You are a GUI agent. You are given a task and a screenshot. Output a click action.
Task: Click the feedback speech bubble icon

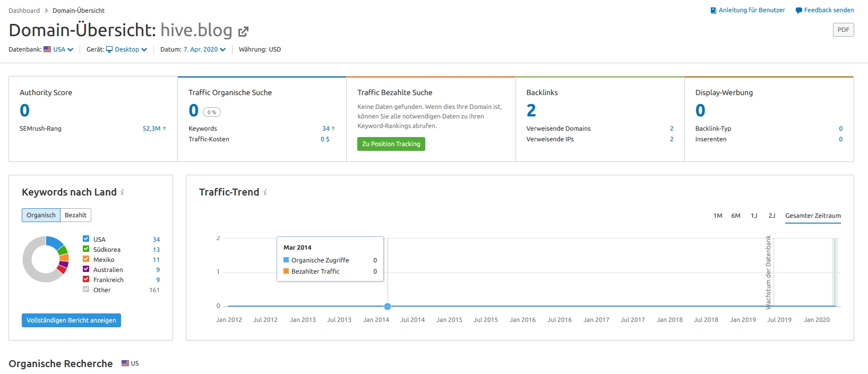(798, 11)
